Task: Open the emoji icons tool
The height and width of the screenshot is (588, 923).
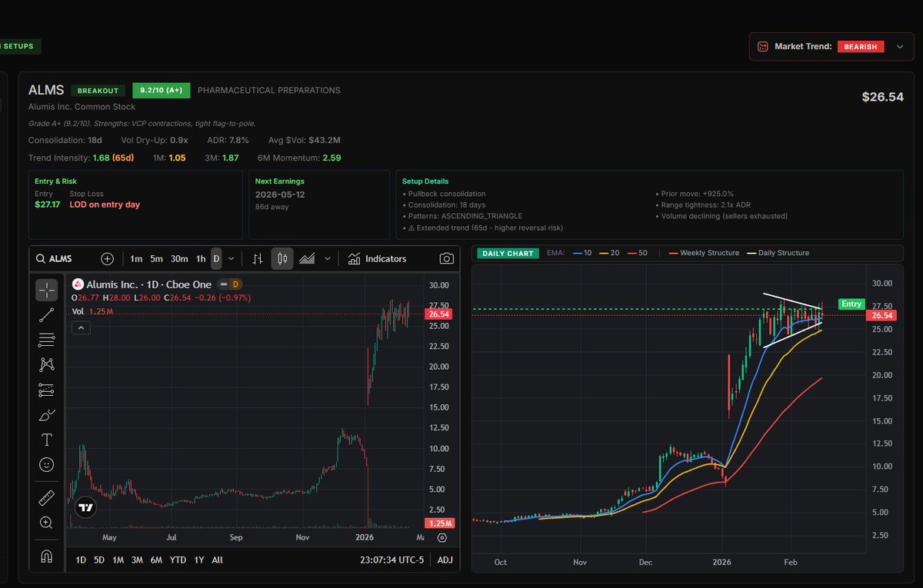Action: click(x=46, y=465)
